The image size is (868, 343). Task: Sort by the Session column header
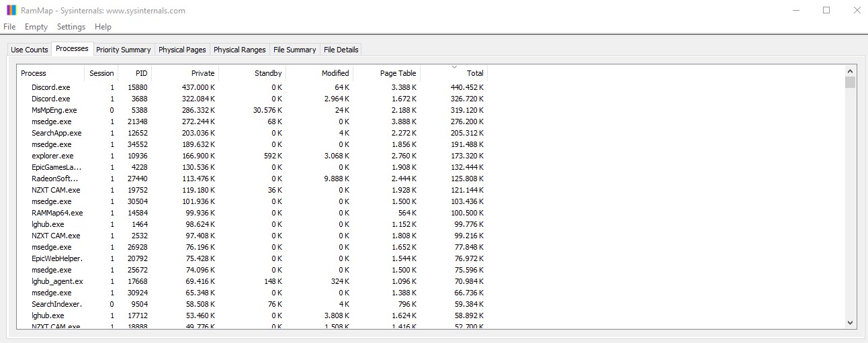pos(101,73)
